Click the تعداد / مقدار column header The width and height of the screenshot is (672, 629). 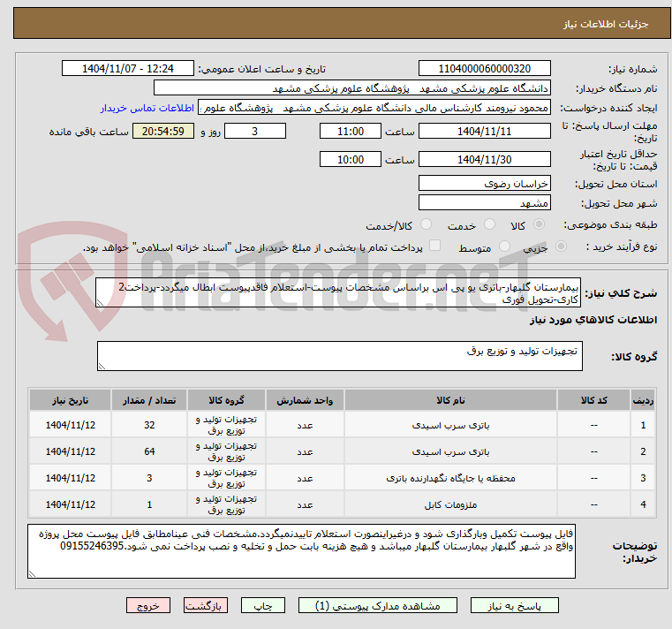point(149,400)
